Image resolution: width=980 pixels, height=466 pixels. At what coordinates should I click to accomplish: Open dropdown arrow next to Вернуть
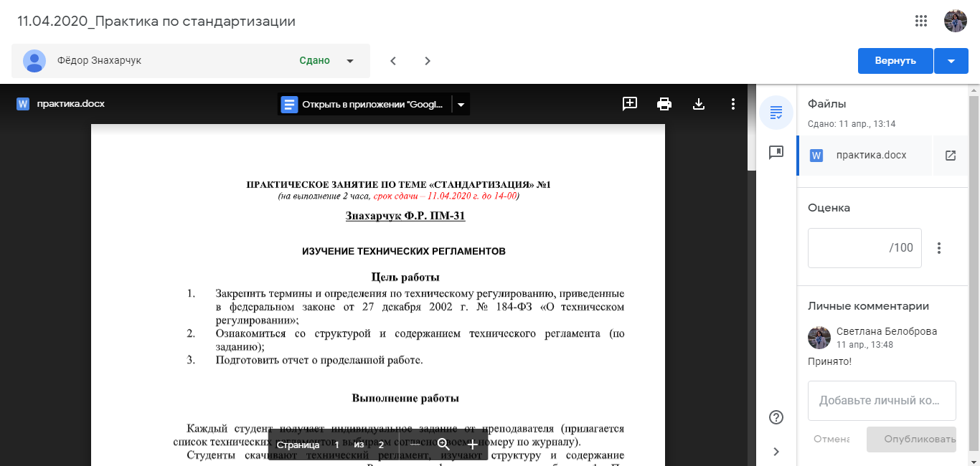click(951, 61)
